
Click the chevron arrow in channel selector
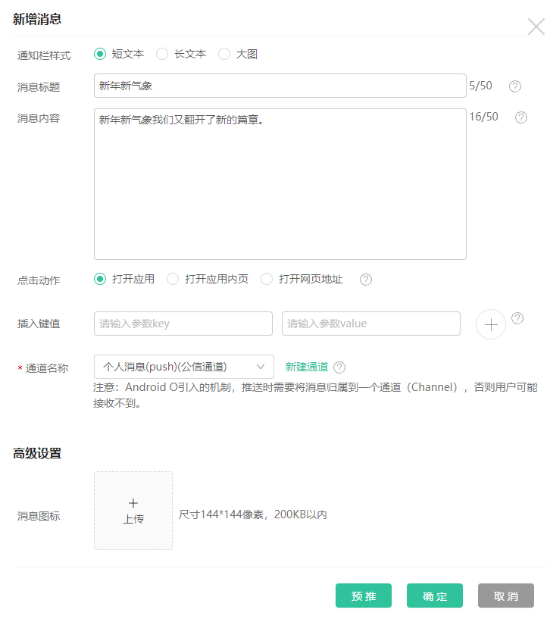point(261,367)
